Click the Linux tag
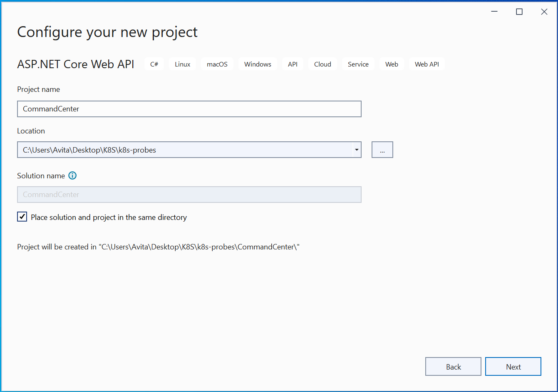This screenshot has height=392, width=558. click(x=183, y=64)
